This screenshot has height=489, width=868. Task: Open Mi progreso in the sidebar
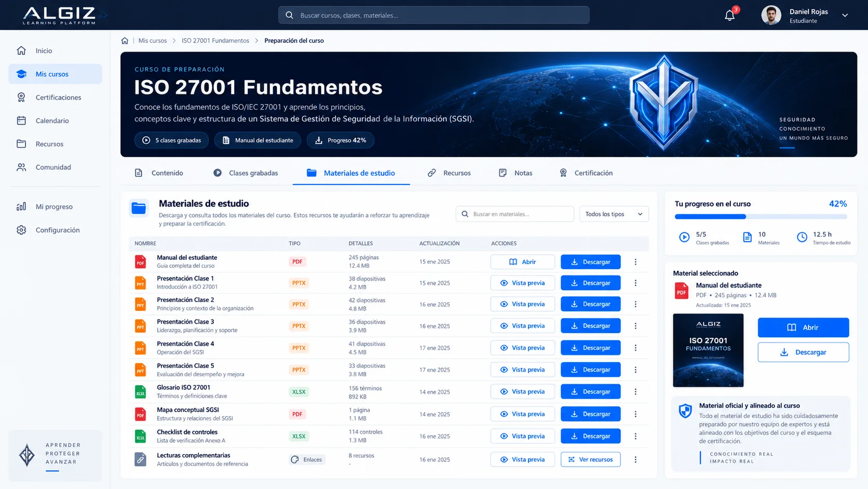(55, 206)
